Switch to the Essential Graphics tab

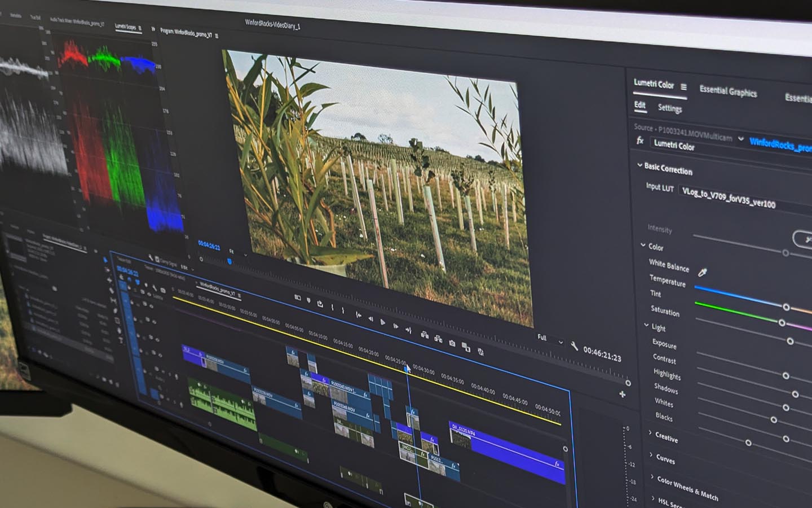tap(729, 93)
